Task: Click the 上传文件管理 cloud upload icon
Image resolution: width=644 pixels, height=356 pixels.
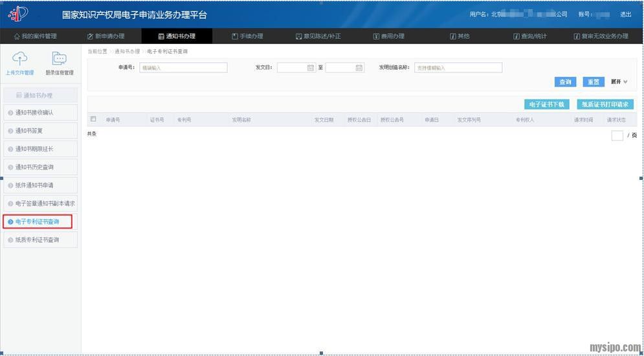Action: coord(19,60)
